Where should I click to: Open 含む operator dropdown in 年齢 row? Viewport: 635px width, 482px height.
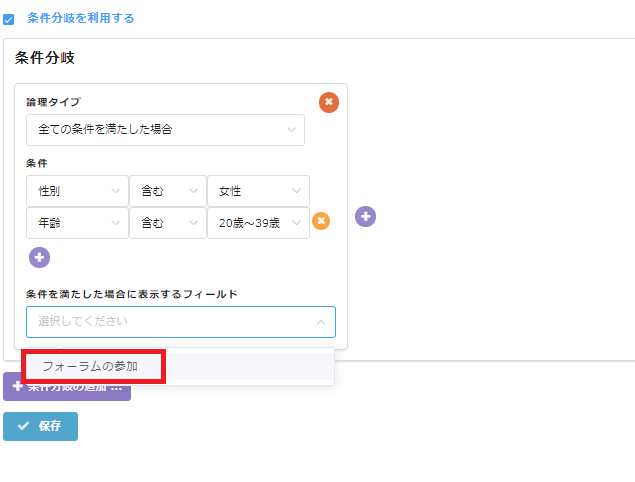pyautogui.click(x=167, y=222)
